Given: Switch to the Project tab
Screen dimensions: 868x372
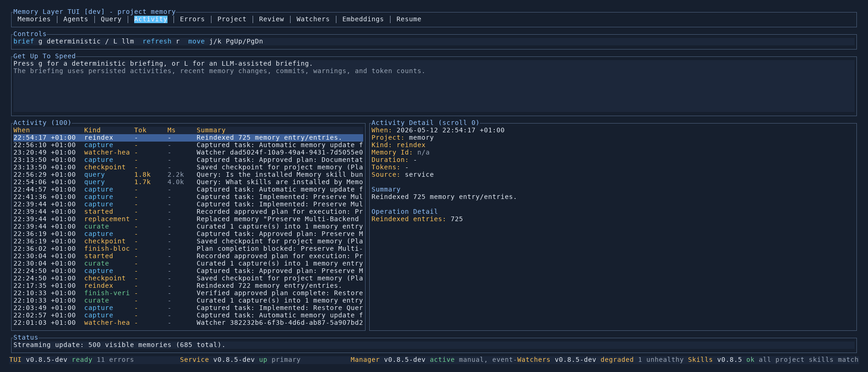Looking at the screenshot, I should (232, 19).
